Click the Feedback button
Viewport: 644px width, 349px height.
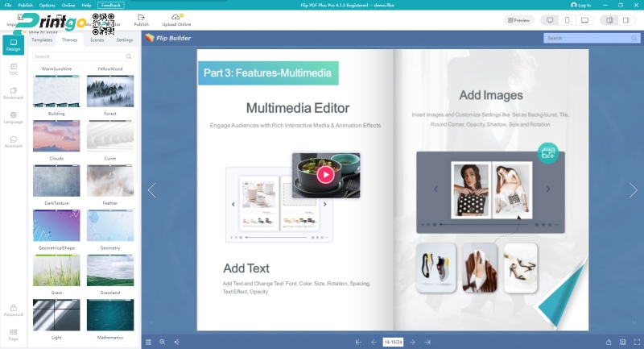click(x=111, y=5)
